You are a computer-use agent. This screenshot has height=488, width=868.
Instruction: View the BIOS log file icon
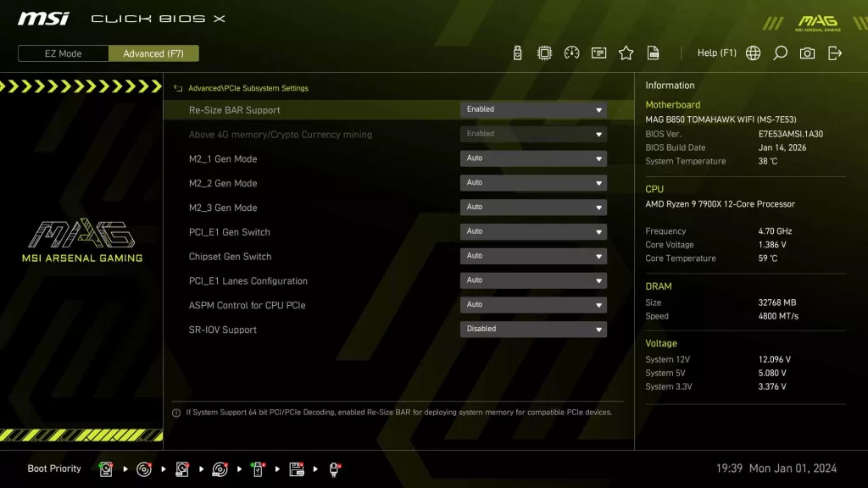[x=653, y=53]
